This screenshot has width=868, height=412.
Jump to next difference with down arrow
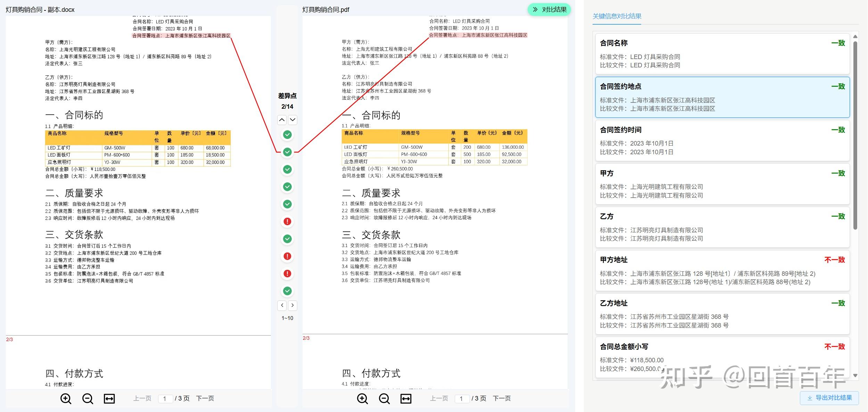click(x=293, y=120)
